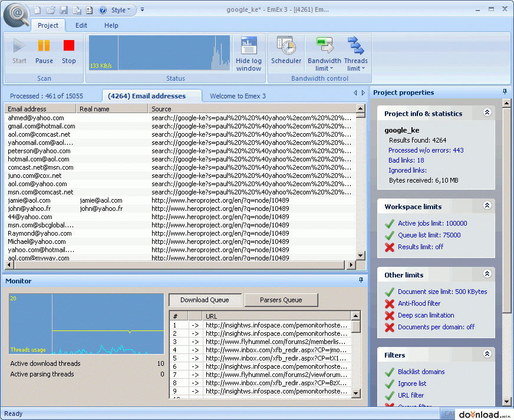
Task: Open the URL filter link
Action: pyautogui.click(x=411, y=395)
